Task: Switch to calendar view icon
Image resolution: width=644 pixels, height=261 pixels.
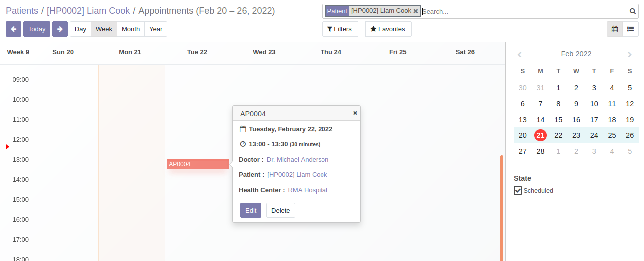Action: [615, 29]
